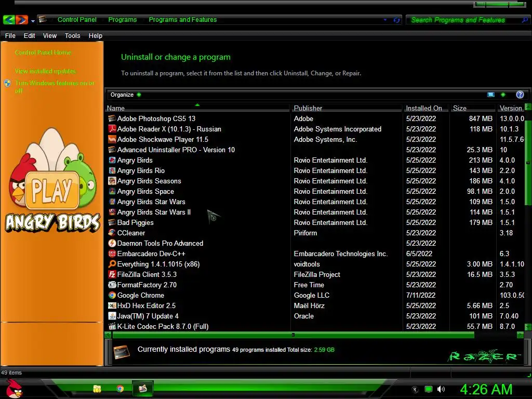Open the file explorer taskbar icon
This screenshot has width=532, height=399.
tap(97, 389)
